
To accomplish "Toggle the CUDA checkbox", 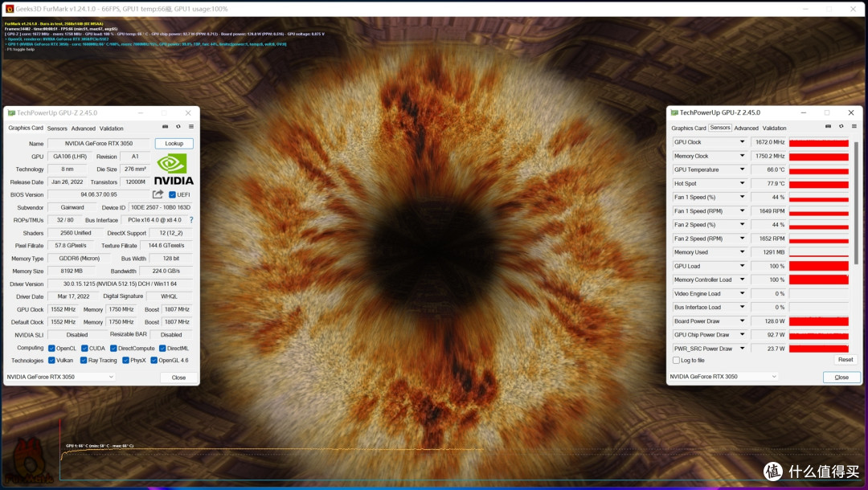I will tap(84, 349).
